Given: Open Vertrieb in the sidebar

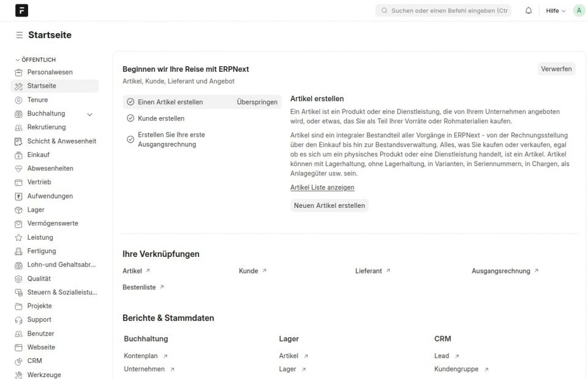Looking at the screenshot, I should point(39,182).
